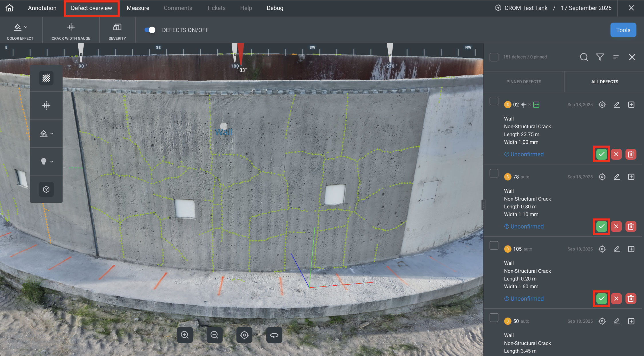Click the zoom in magnifier button
Screen dimensions: 644x356
[185, 335]
